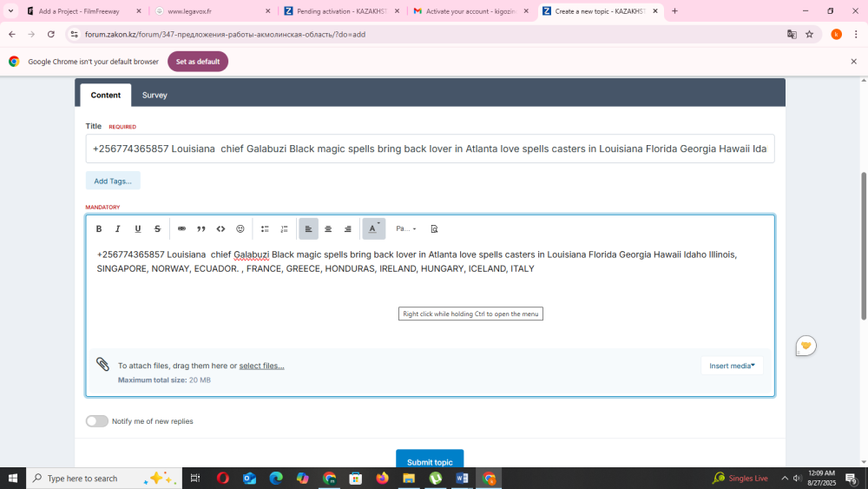Open the emoji picker in editor
Image resolution: width=868 pixels, height=489 pixels.
[x=240, y=228]
